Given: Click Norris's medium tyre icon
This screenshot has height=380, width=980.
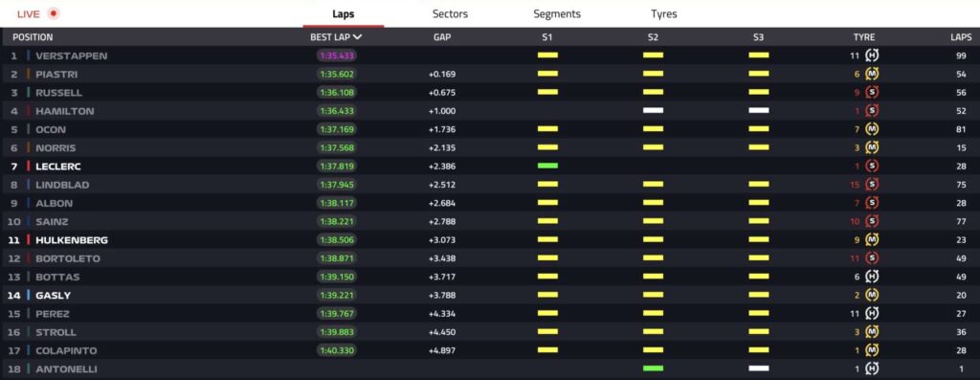Looking at the screenshot, I should 872,148.
